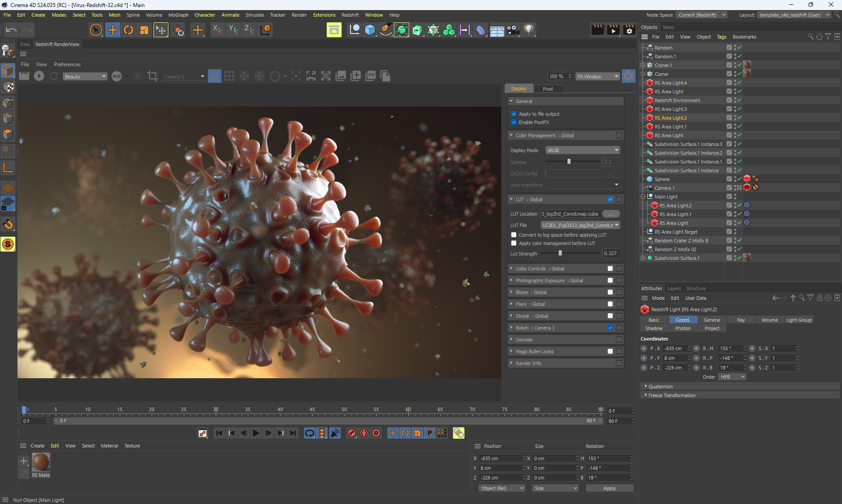Viewport: 842px width, 504px height.
Task: Add a Cube primitive object
Action: click(x=370, y=30)
